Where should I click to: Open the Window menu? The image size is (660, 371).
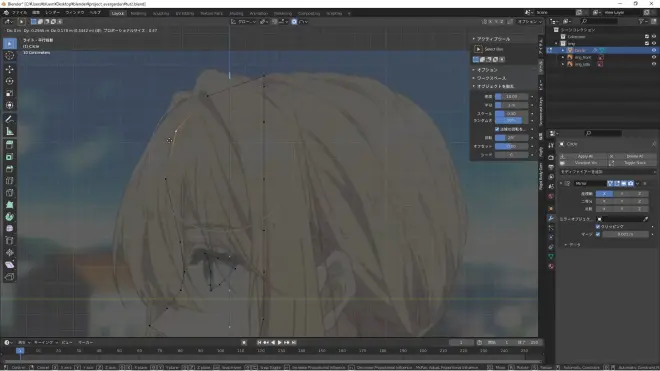pyautogui.click(x=75, y=13)
